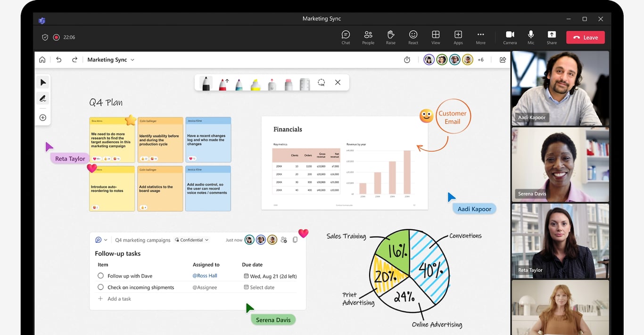Copy the Loop component using the copy icon
644x335 pixels.
point(295,240)
